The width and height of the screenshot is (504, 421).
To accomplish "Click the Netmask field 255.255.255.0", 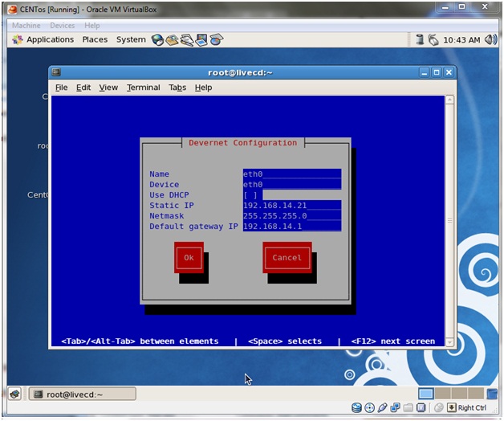I will 292,215.
